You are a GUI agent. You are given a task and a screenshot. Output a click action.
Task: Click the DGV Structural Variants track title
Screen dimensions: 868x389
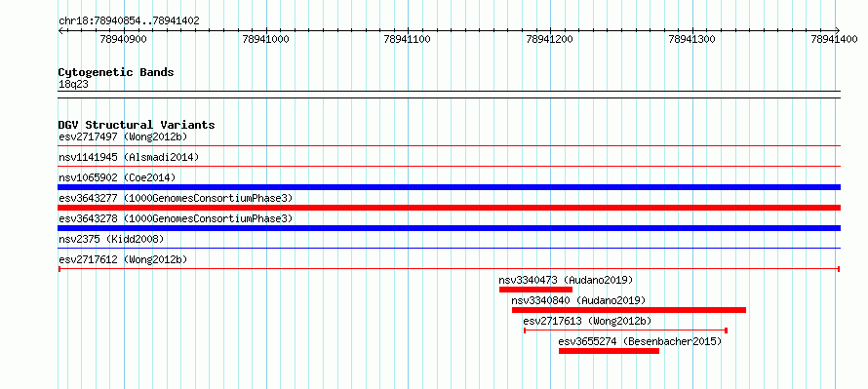[137, 125]
